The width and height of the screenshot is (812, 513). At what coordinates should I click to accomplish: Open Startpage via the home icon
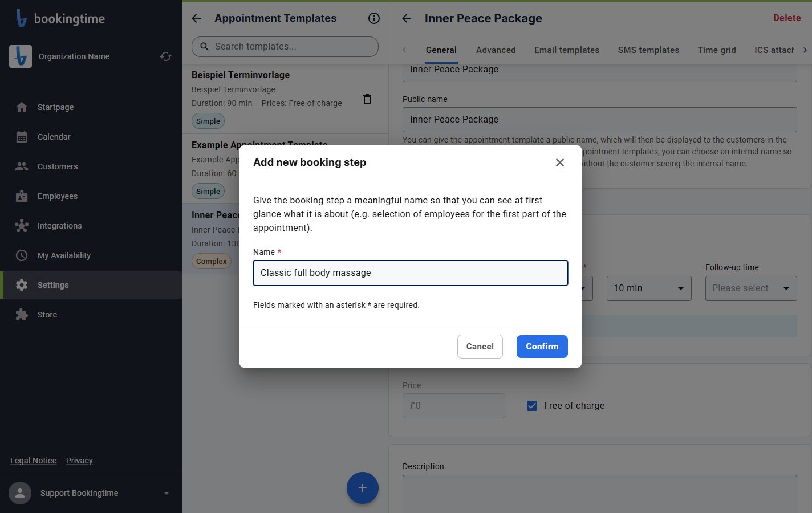22,107
